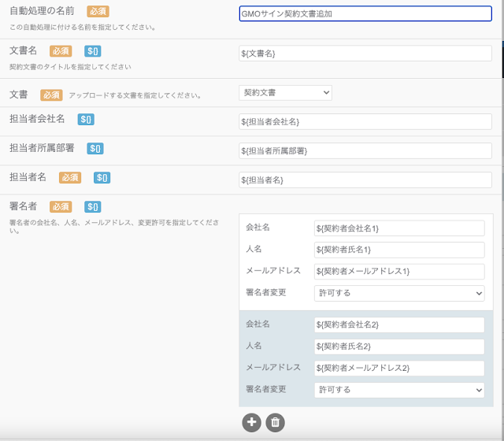Click the ${} badge next to 文書名
504x441 pixels.
(93, 51)
